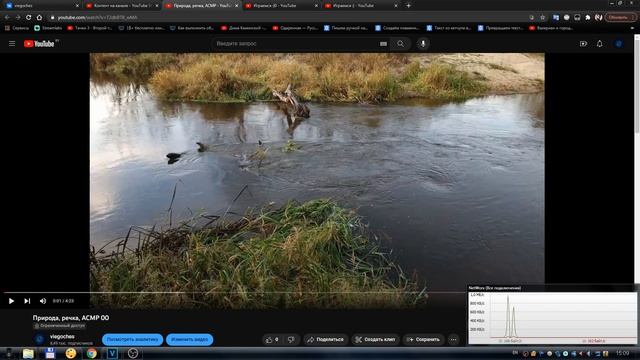The width and height of the screenshot is (640, 360).
Task: Open the Одарённая bookmark
Action: point(296,28)
